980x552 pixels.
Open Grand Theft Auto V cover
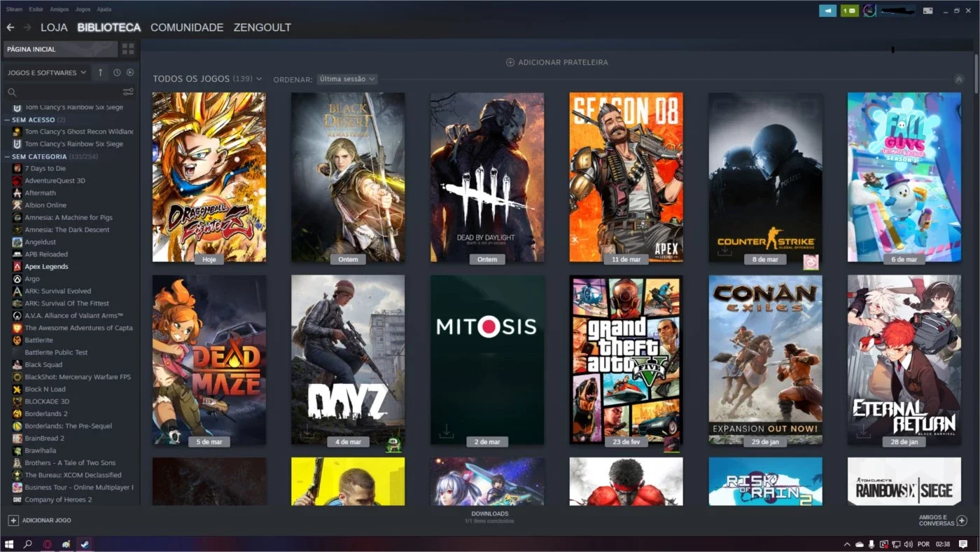[x=626, y=359]
